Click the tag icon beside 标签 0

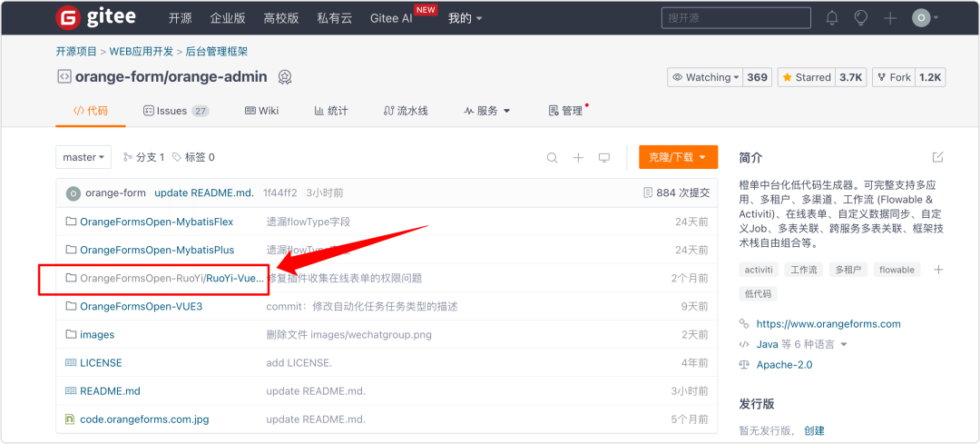[177, 157]
